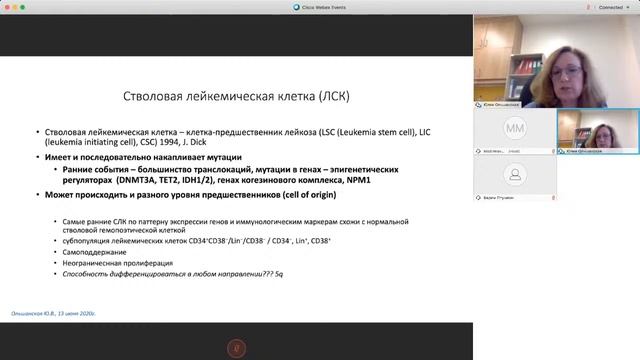Image resolution: width=640 pixels, height=360 pixels.
Task: Select the MM participant avatar tile
Action: (x=515, y=131)
